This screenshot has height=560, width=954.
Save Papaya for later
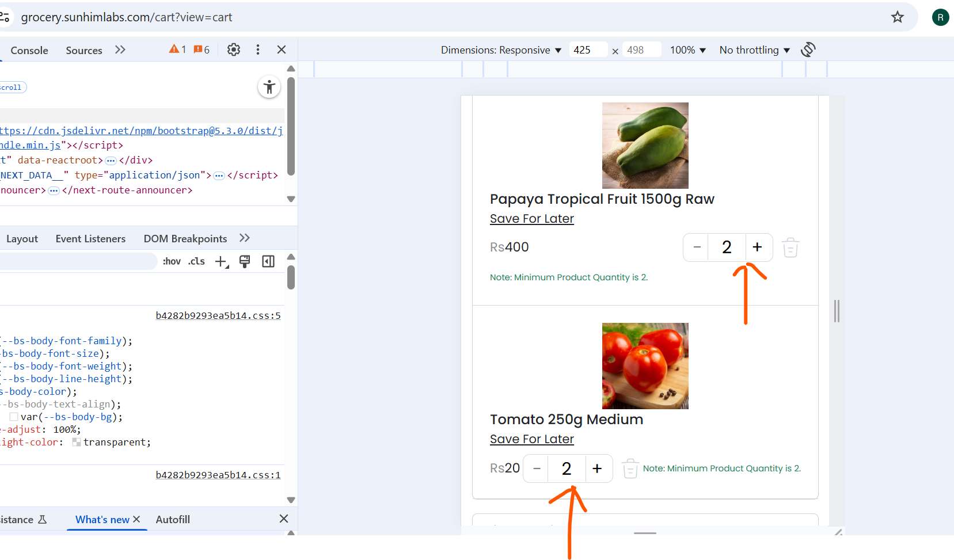tap(532, 219)
